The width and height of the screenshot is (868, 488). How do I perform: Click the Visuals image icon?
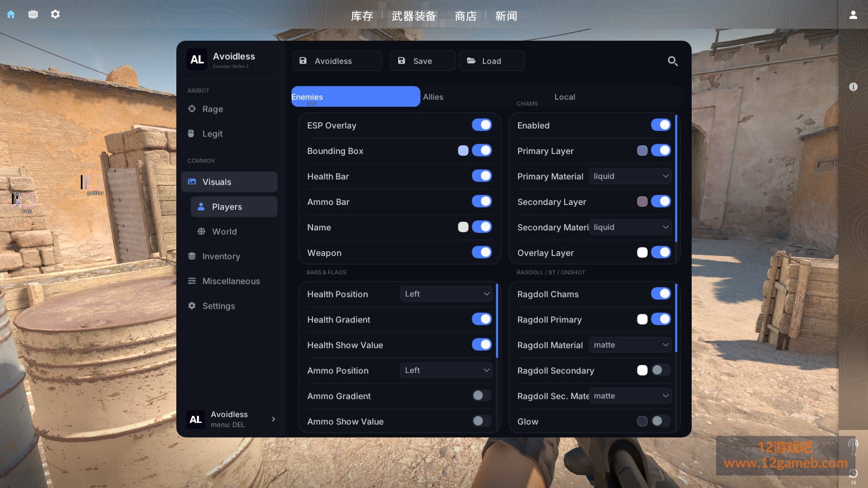click(192, 182)
